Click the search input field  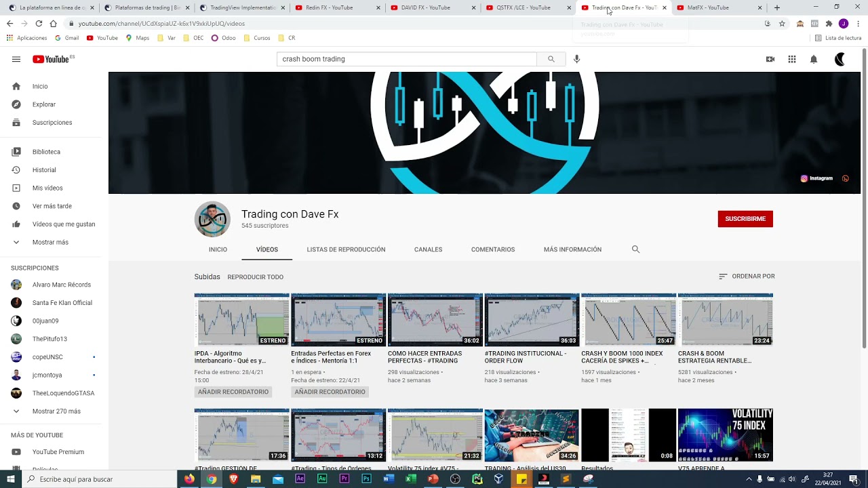[407, 59]
